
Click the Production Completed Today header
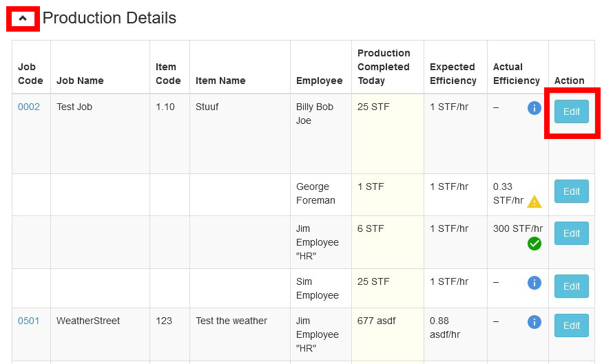pos(384,67)
